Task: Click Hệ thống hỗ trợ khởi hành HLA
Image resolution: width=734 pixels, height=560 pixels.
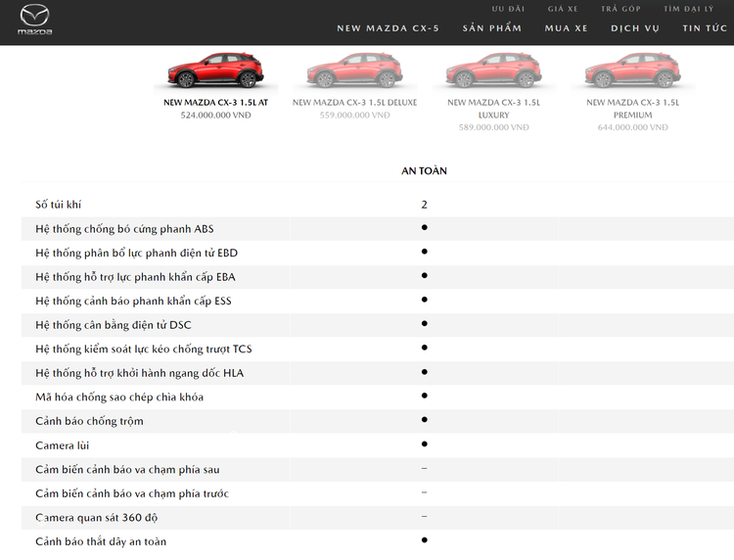Action: pos(140,373)
